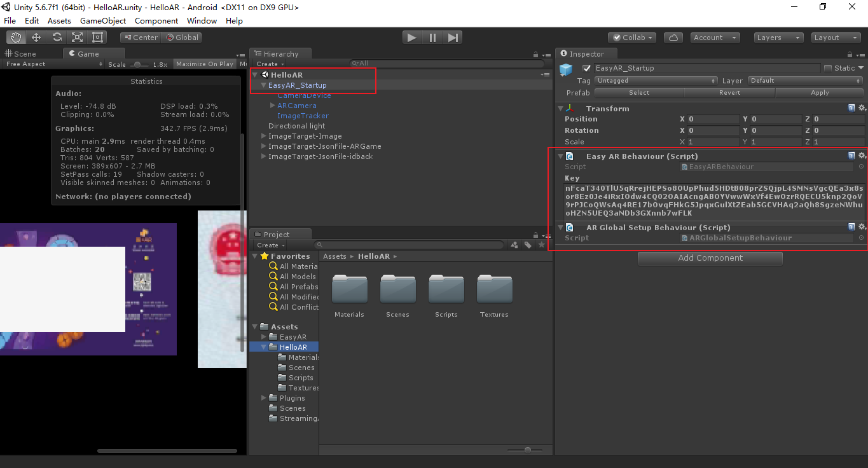Click the Project favorites star icon
Screen dimensions: 868x468
[x=542, y=245]
